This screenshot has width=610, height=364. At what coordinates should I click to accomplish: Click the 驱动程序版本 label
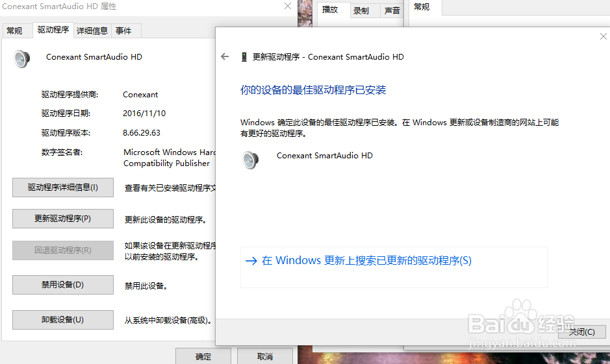click(x=66, y=133)
